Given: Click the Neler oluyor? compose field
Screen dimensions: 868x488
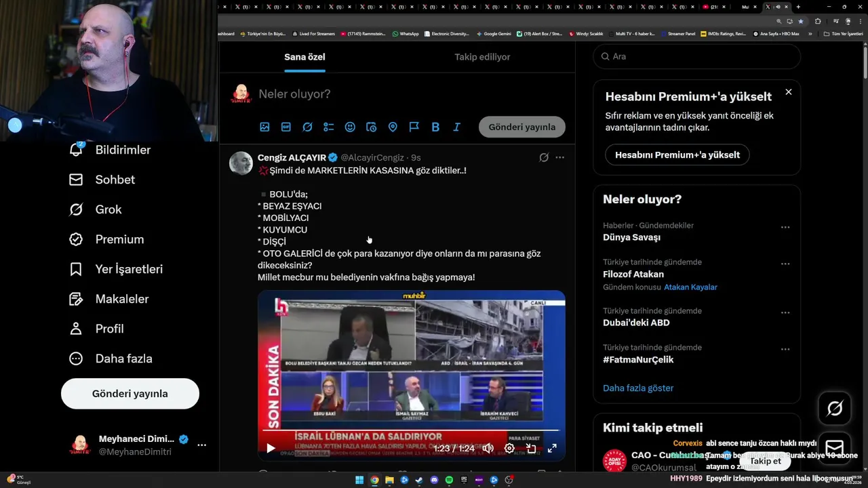Looking at the screenshot, I should [x=411, y=94].
